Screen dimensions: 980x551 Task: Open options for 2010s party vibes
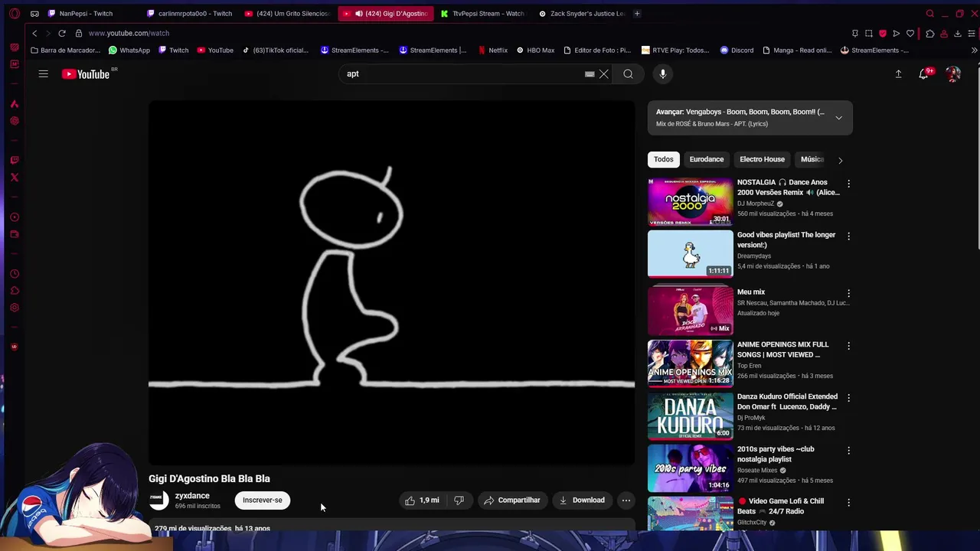(848, 451)
